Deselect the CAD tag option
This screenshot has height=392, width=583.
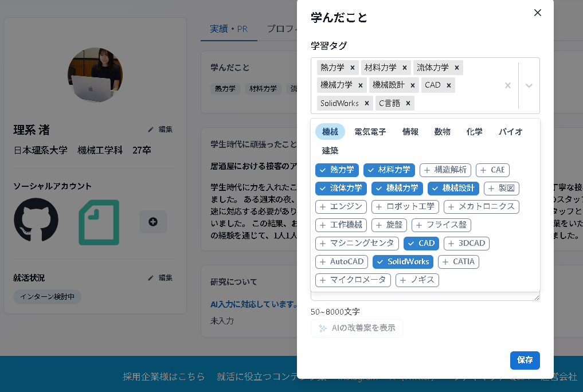tap(421, 244)
